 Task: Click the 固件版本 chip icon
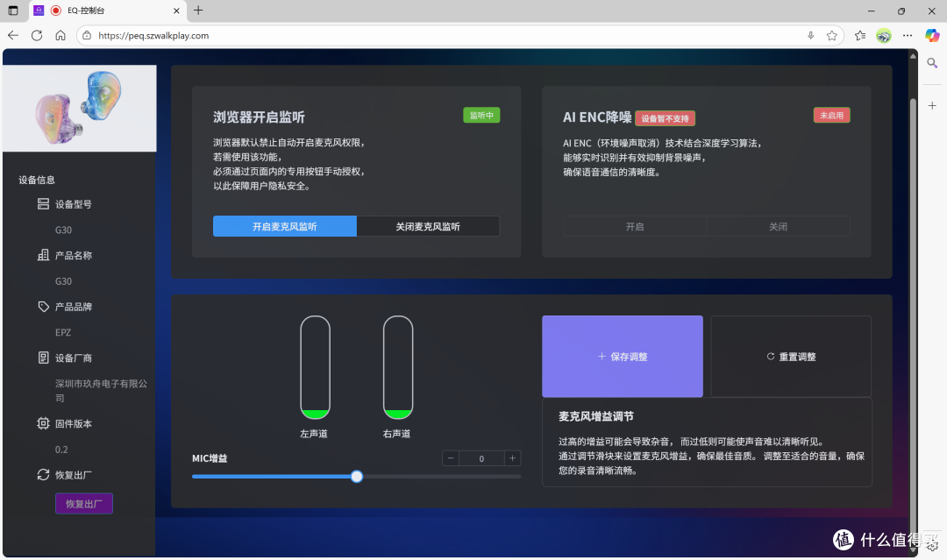(x=43, y=423)
